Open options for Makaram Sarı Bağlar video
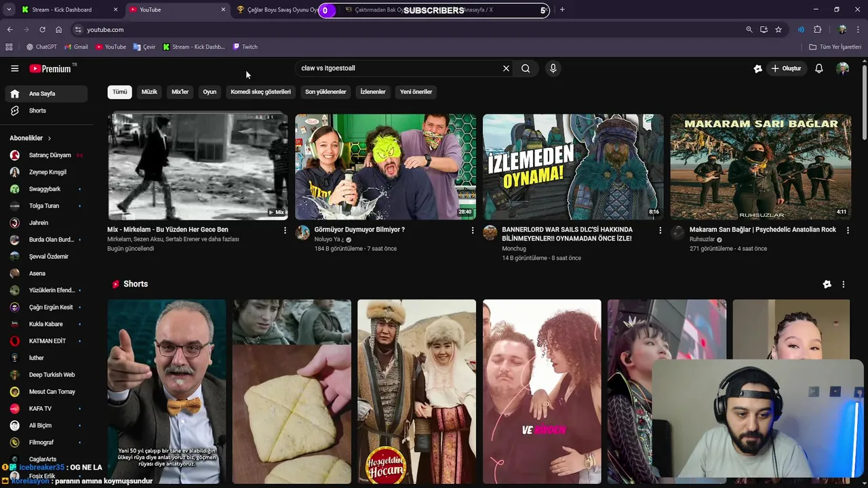 (x=847, y=230)
